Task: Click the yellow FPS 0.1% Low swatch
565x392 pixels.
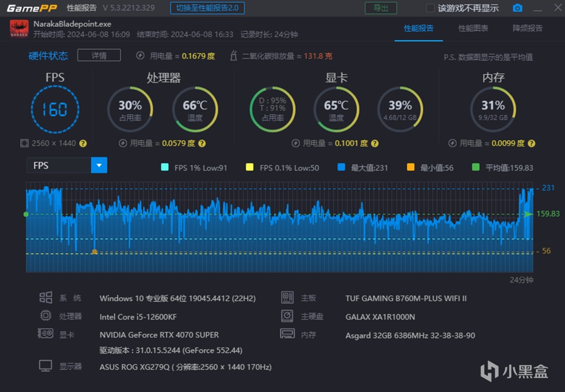Action: tap(250, 167)
